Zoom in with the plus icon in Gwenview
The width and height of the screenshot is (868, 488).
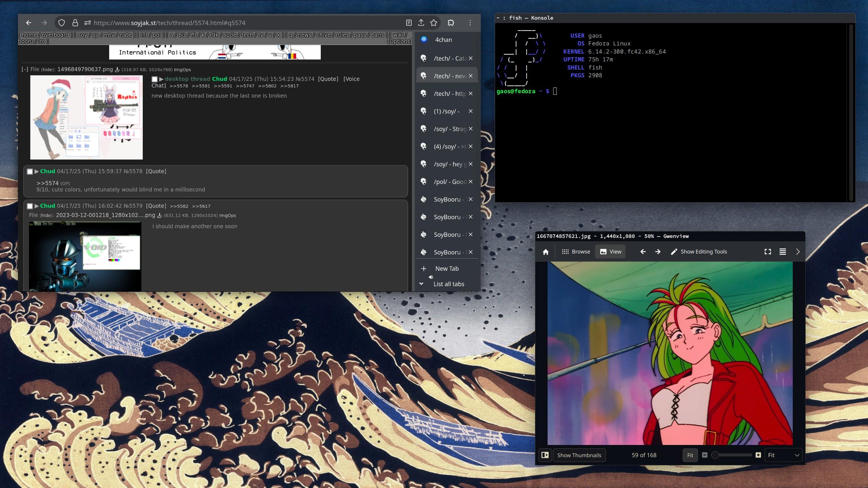point(758,455)
